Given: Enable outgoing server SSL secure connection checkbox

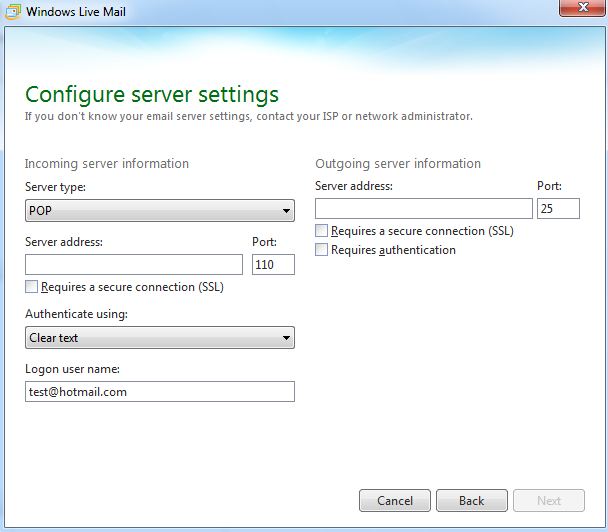Looking at the screenshot, I should click(321, 231).
